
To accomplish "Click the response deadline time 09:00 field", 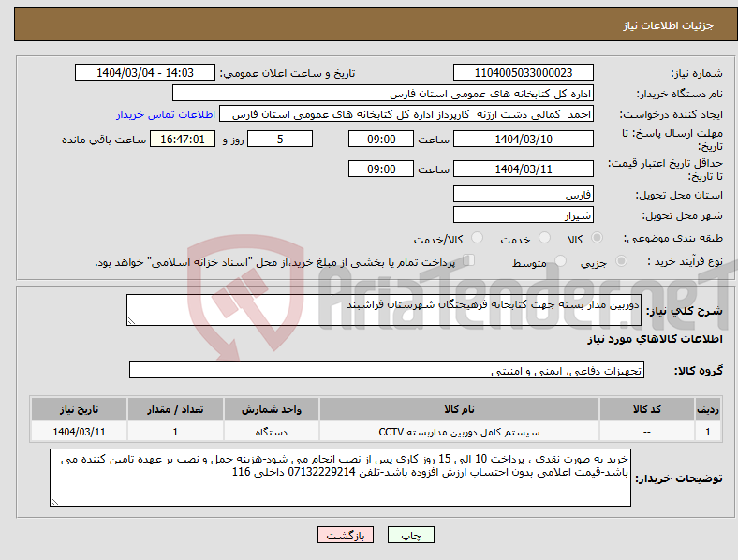I will click(381, 139).
